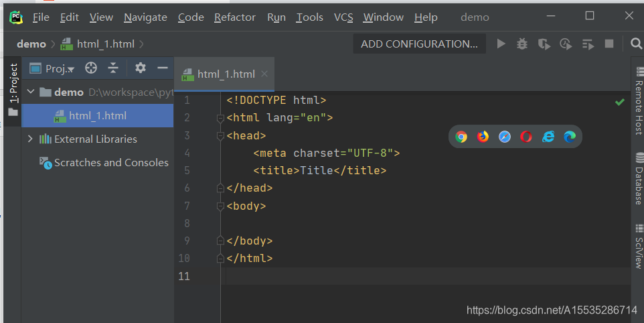Open the Window menu
The width and height of the screenshot is (644, 323).
(383, 17)
